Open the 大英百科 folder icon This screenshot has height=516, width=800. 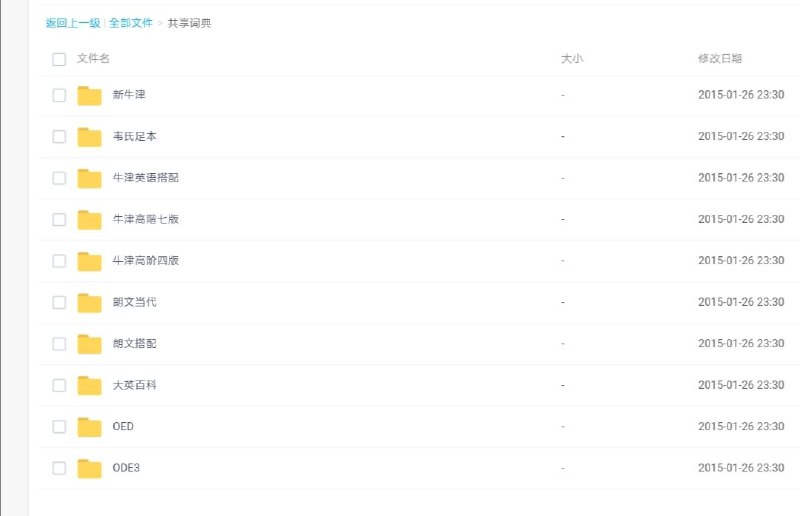pos(89,385)
